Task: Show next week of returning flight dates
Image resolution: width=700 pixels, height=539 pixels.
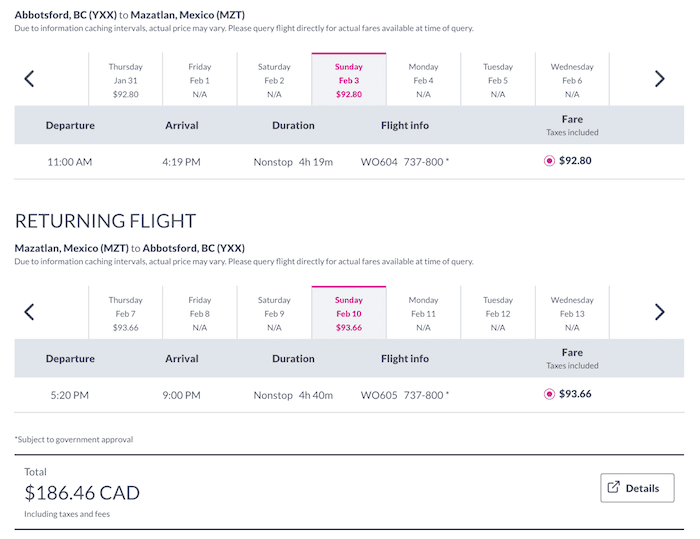Action: tap(659, 312)
